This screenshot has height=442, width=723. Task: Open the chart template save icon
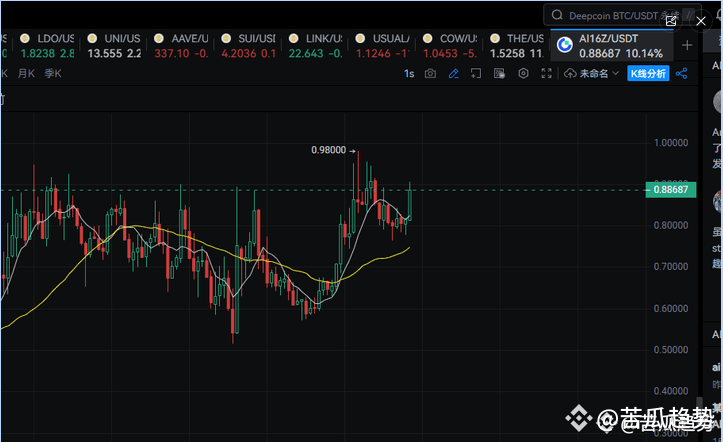[499, 73]
